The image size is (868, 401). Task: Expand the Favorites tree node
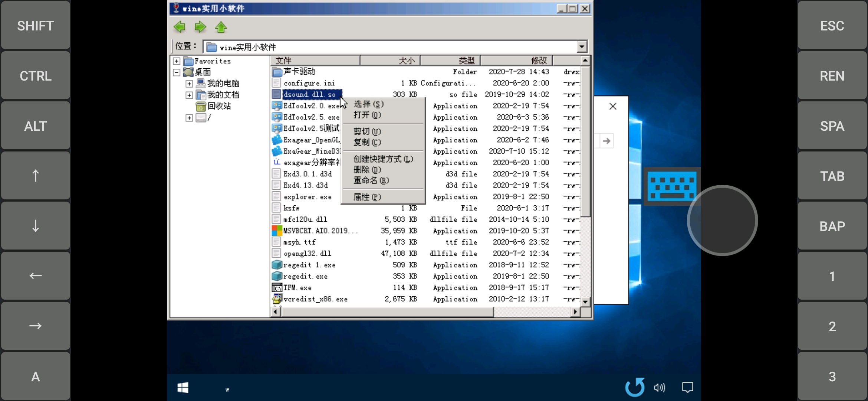[177, 61]
